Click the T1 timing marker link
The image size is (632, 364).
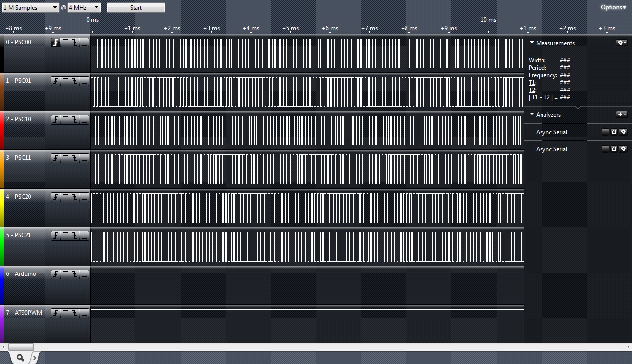tap(532, 83)
